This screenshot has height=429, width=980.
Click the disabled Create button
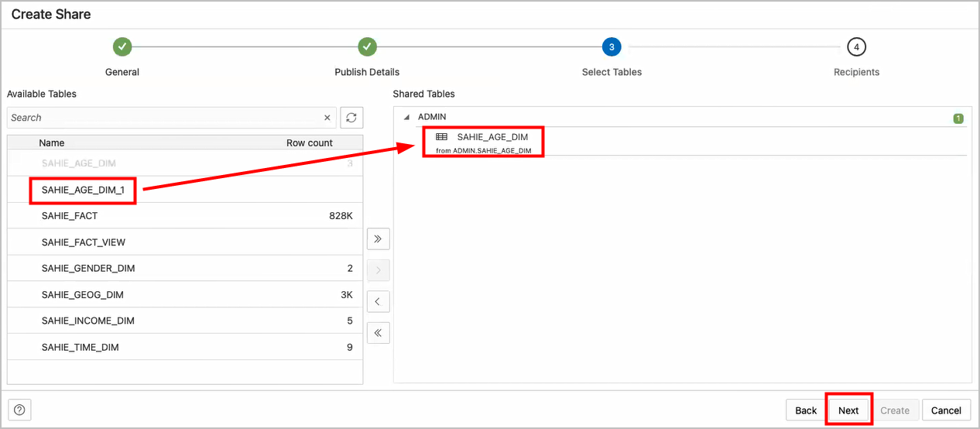point(895,410)
